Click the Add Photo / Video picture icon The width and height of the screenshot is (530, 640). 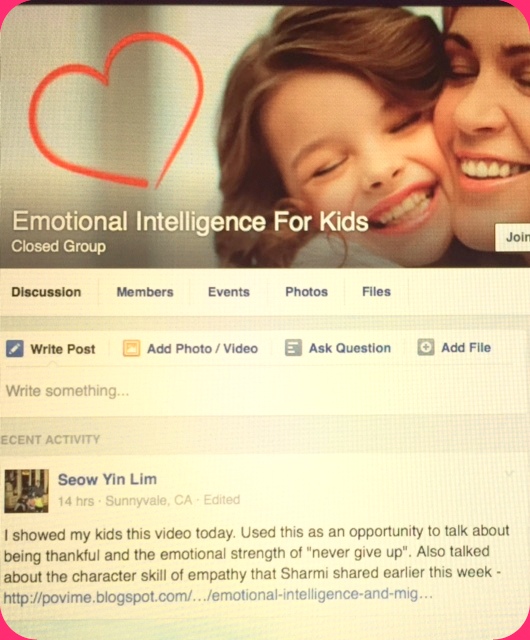(x=131, y=349)
